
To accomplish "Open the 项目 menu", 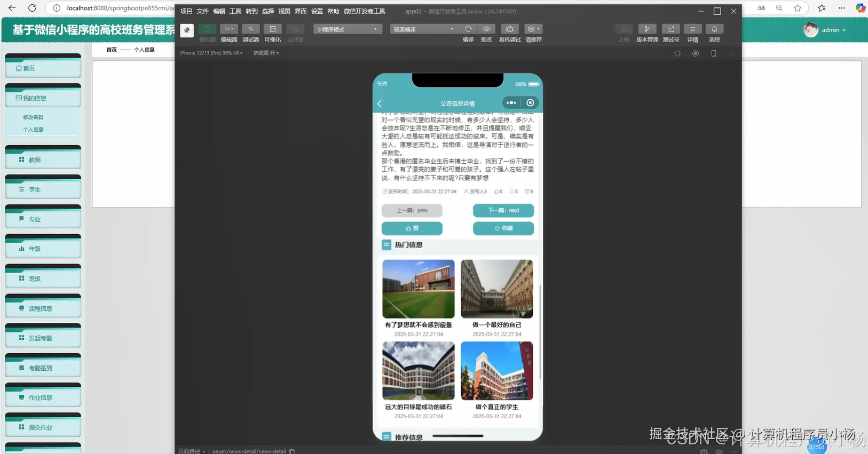I will 186,11.
